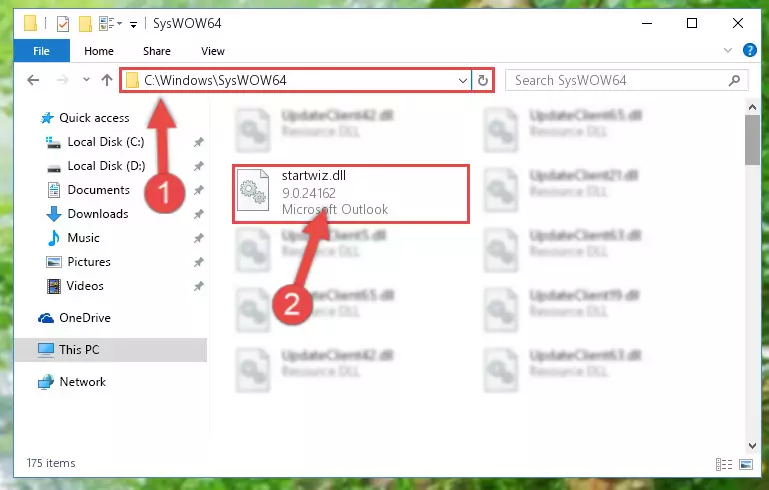Image resolution: width=769 pixels, height=490 pixels.
Task: Click the scroll up arrow of file list
Action: coord(752,106)
